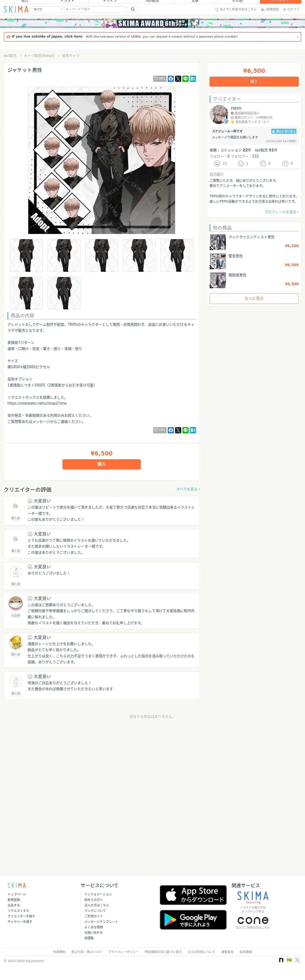Toggle the 通知を受け取る notification button
Viewport: 305px width, 980px height.
coord(284,131)
